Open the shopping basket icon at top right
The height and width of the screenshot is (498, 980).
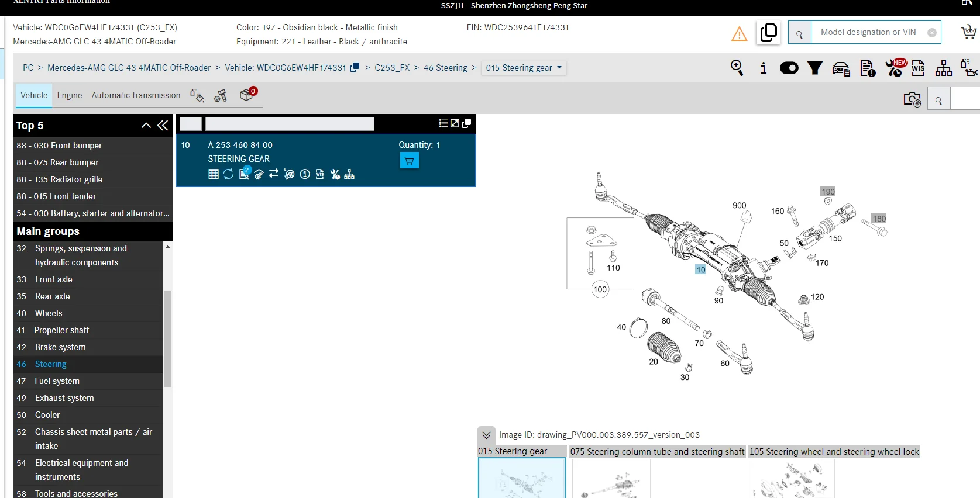click(x=968, y=33)
